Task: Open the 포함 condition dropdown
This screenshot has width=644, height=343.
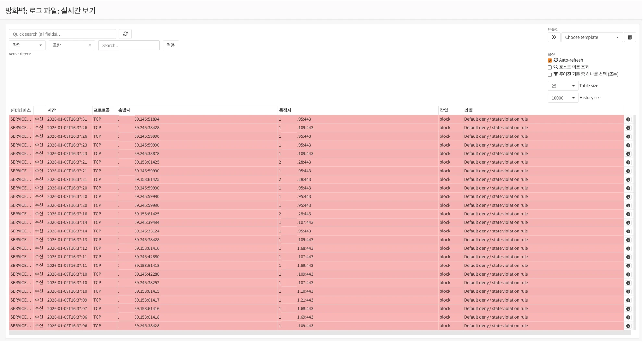Action: [72, 45]
